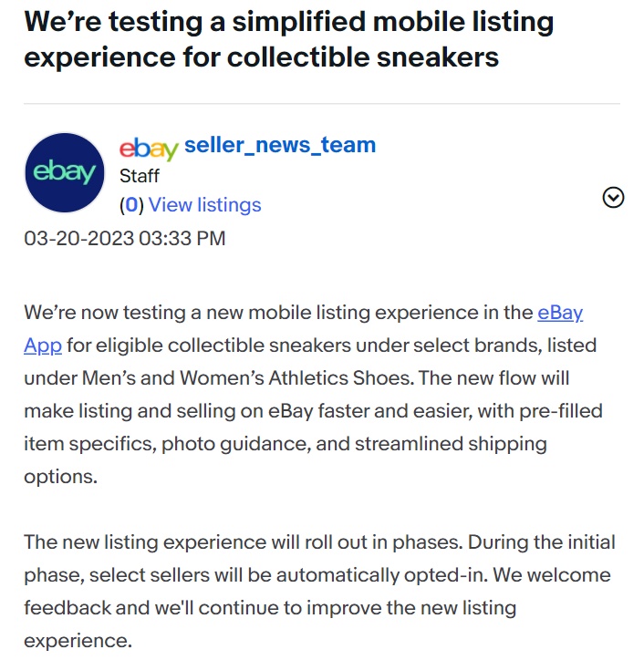
Task: Click the Staff rank label
Action: [140, 176]
